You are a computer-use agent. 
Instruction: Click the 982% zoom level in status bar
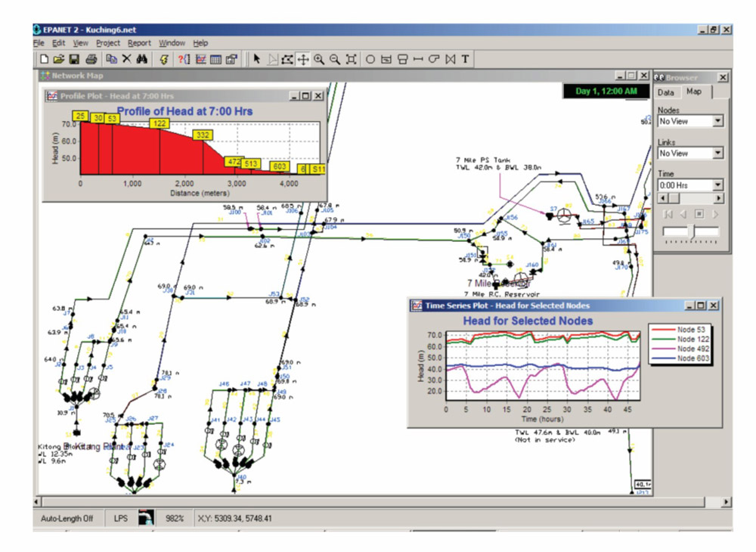[x=175, y=519]
